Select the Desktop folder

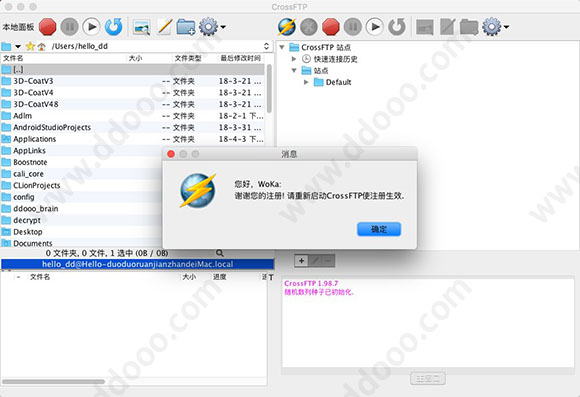click(81, 232)
